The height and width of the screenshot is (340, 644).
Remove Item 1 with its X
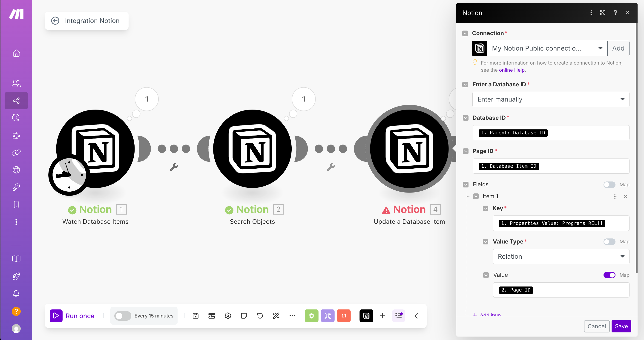point(626,196)
